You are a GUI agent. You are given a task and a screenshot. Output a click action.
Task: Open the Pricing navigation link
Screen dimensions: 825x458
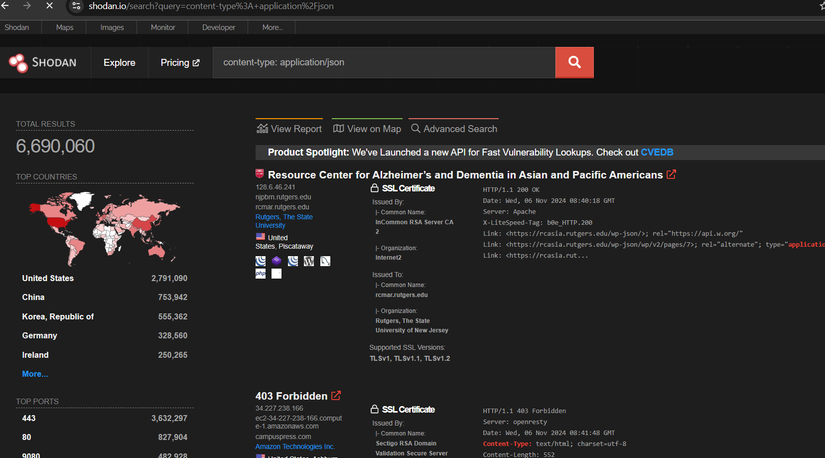[179, 63]
